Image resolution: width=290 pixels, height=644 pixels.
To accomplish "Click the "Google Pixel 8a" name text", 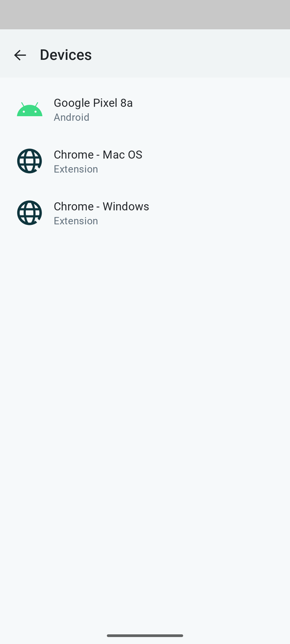I will coord(93,103).
